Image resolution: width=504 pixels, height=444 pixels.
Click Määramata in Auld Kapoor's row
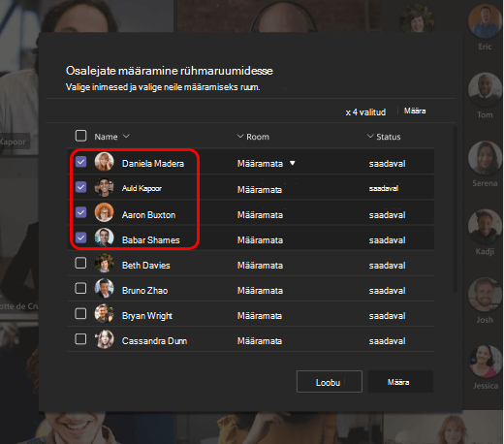(x=260, y=190)
